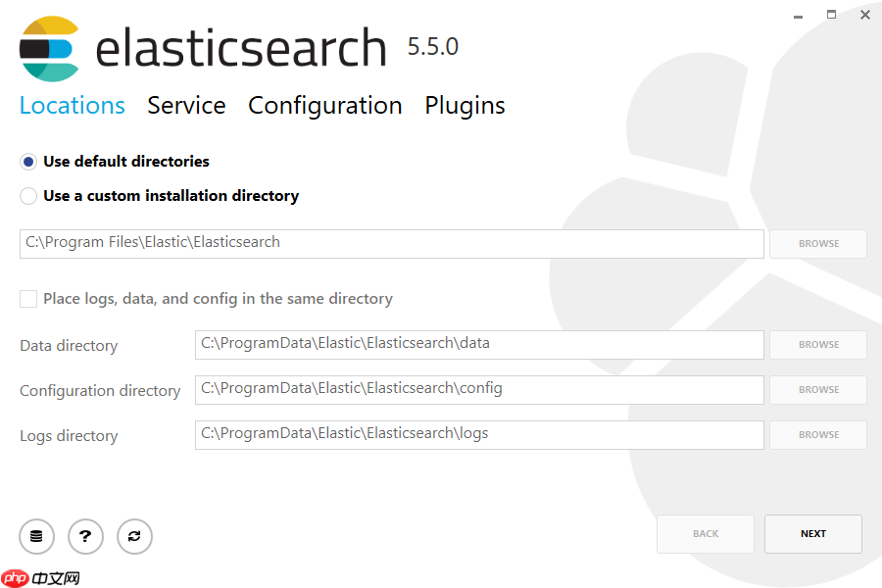Click the Data directory path field
This screenshot has height=588, width=882.
click(x=478, y=345)
